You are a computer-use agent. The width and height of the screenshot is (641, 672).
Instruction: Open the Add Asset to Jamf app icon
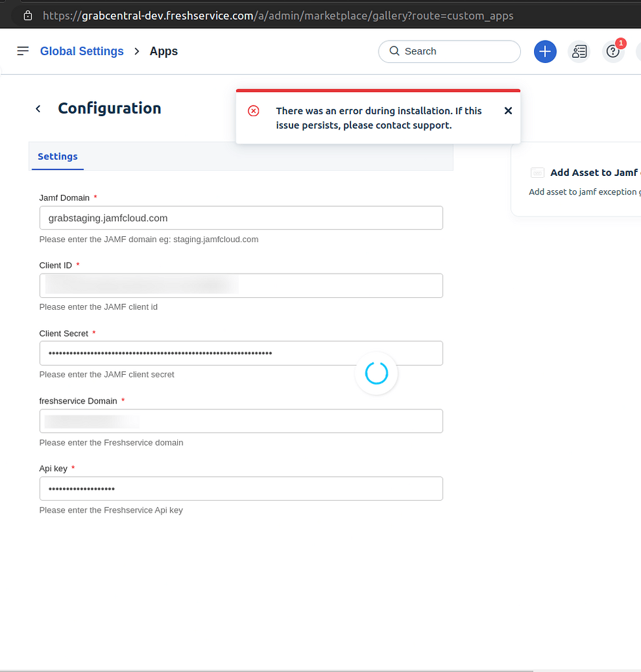click(x=537, y=172)
